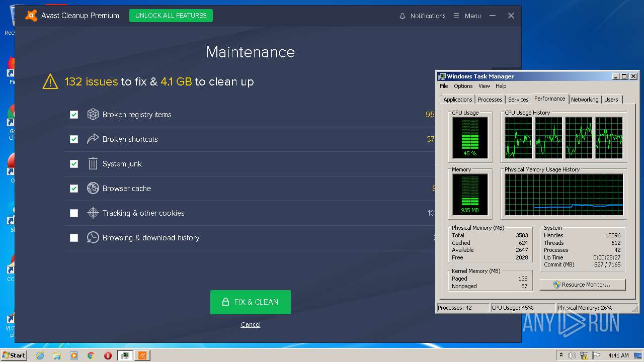The image size is (644, 362).
Task: Click the Resource Monitor button
Action: coord(583,285)
